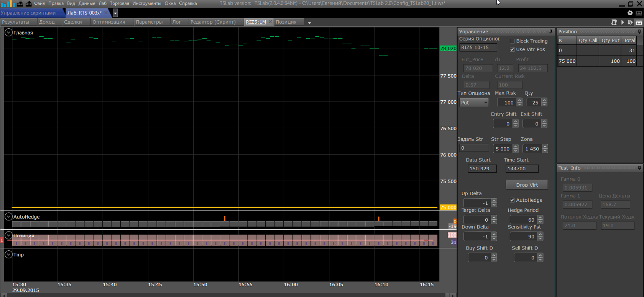Click the second orange AutoHedge marker
Image resolution: width=644 pixels, height=297 pixels.
point(379,219)
